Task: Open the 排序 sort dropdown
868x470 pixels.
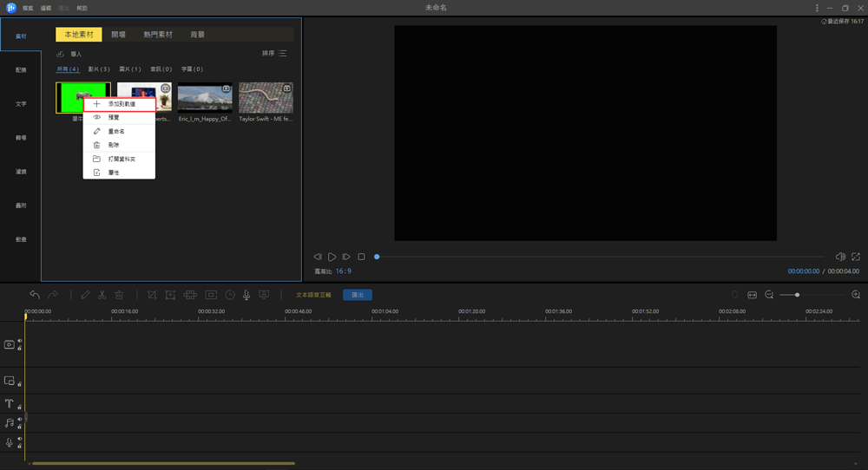Action: (x=274, y=54)
